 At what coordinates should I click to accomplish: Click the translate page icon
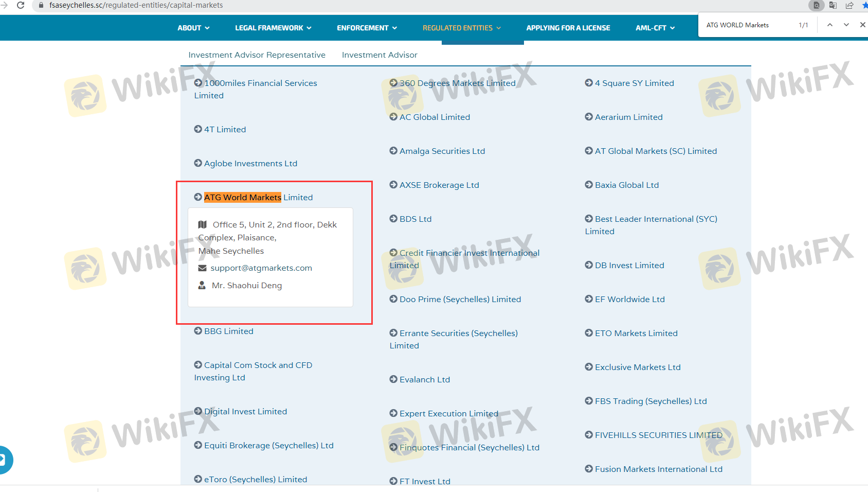click(833, 5)
